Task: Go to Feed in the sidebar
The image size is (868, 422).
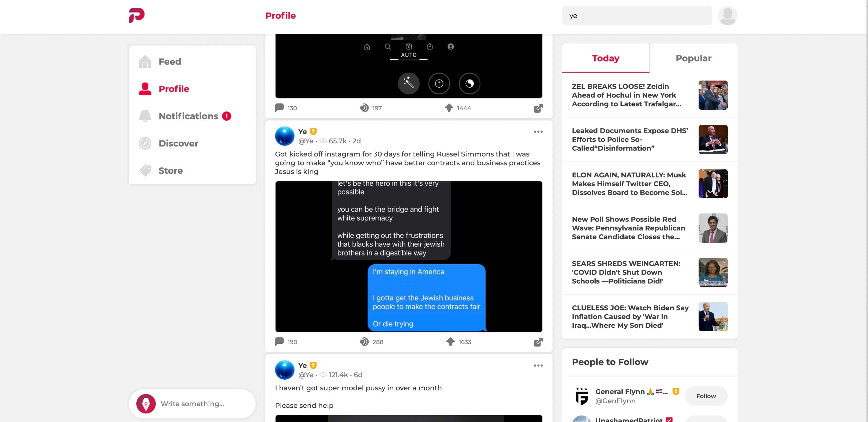Action: 169,62
